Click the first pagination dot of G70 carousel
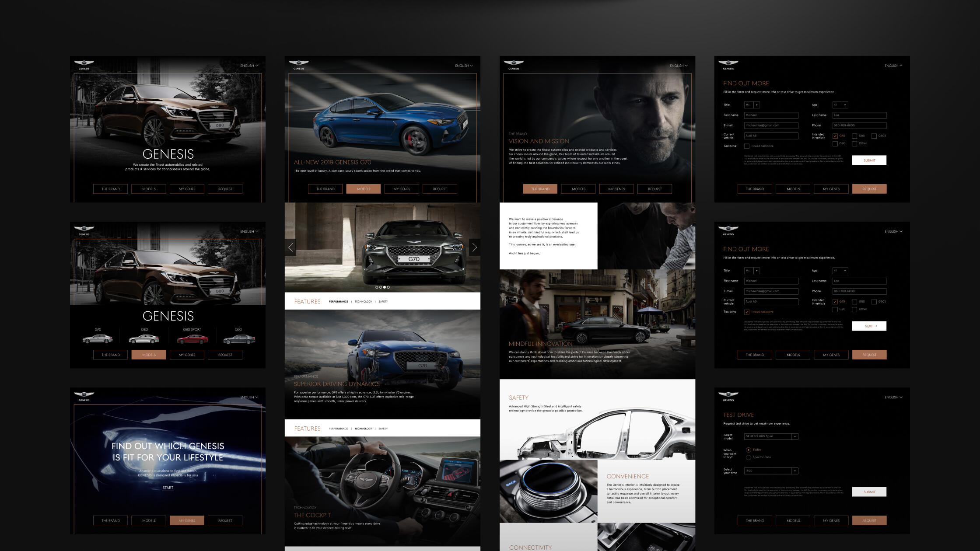 [x=377, y=287]
